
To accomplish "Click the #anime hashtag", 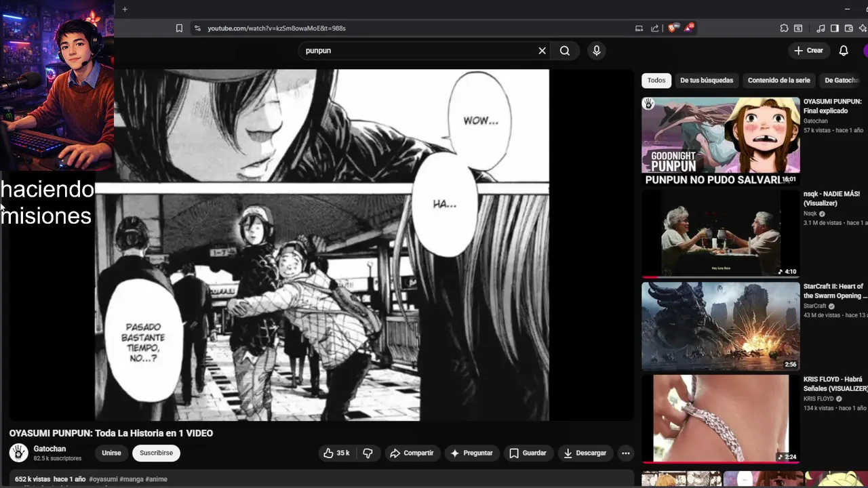I will coord(157,479).
